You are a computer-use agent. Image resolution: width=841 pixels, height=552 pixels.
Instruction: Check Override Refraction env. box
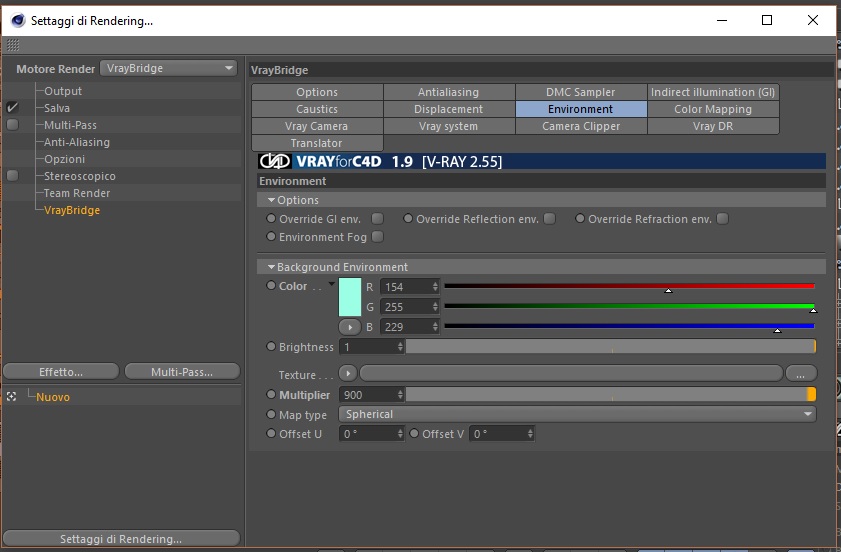pos(722,219)
